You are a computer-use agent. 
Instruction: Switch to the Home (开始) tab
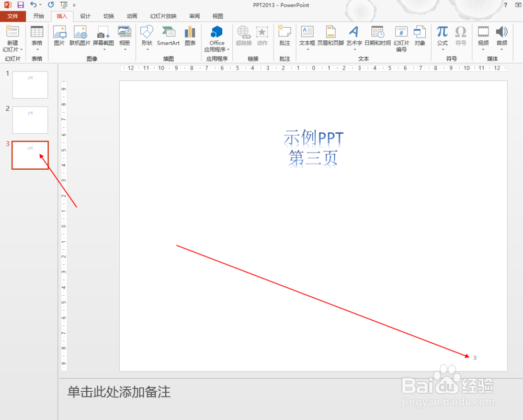(38, 16)
